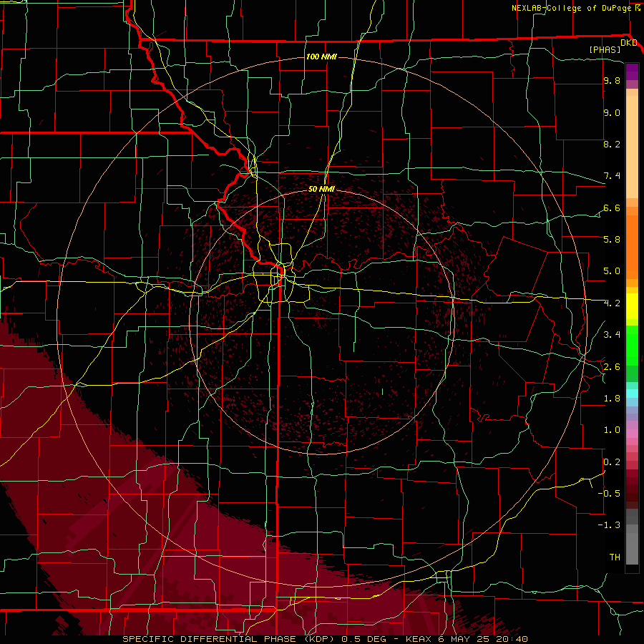
Task: Click the "KEAX" radar site identifier
Action: tap(418, 639)
